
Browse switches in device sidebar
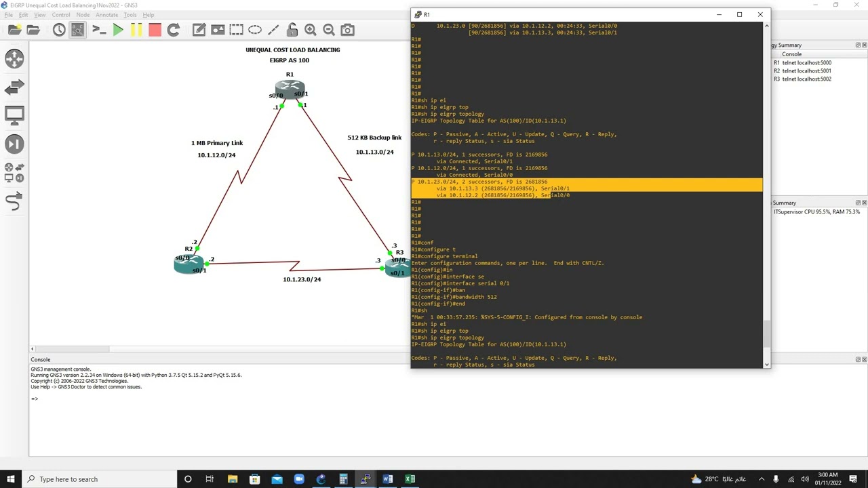tap(14, 87)
